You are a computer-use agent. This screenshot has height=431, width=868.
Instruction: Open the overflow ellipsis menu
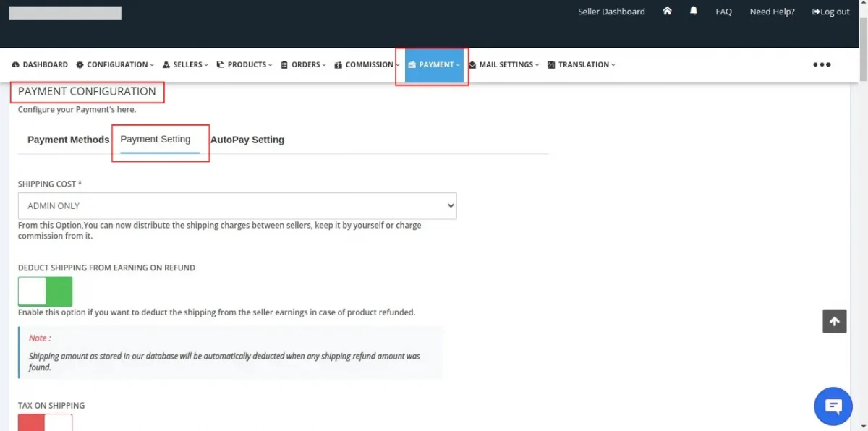tap(822, 64)
